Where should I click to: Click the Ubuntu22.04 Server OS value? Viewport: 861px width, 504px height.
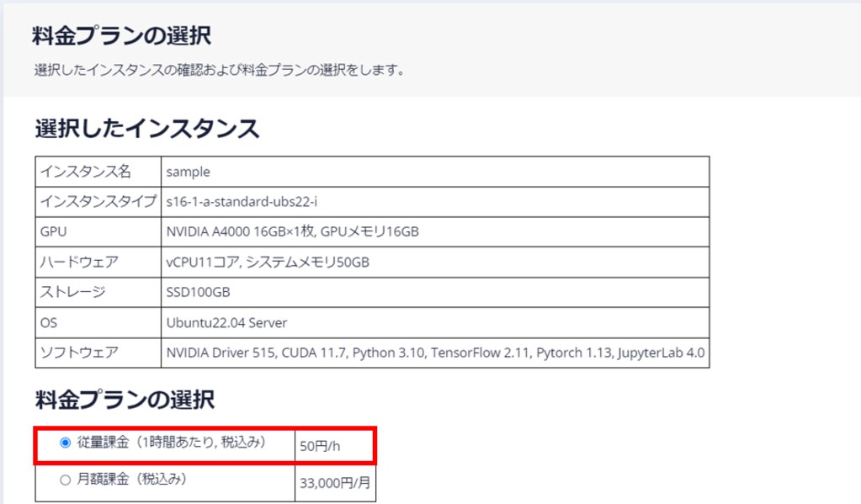[x=226, y=323]
